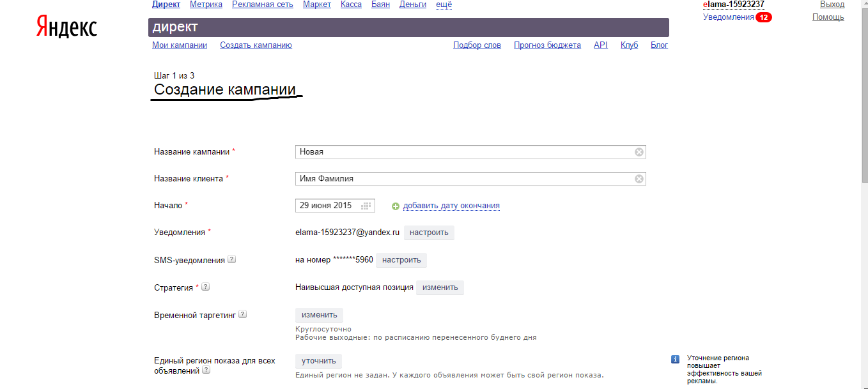Open the help icon next to Единый регион показа
The height and width of the screenshot is (389, 868).
[x=206, y=369]
